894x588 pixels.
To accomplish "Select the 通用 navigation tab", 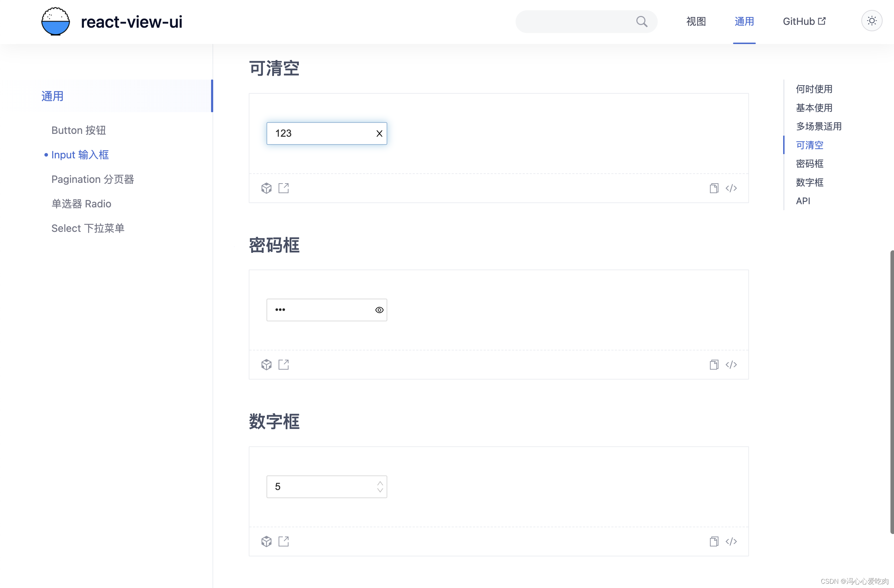I will (x=744, y=21).
